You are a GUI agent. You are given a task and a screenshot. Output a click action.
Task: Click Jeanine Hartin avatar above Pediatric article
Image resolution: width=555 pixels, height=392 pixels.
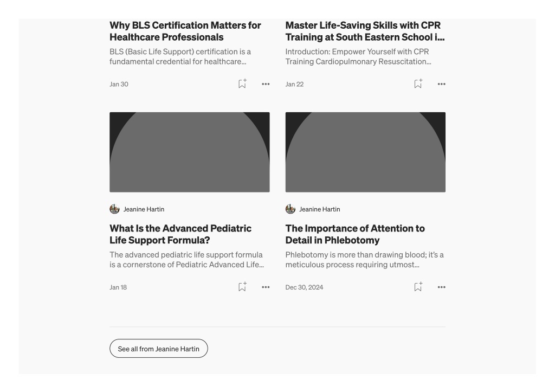115,209
